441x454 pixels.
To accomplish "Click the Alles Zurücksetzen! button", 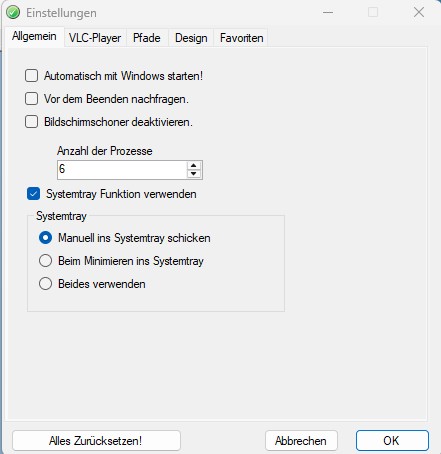I will tap(96, 441).
